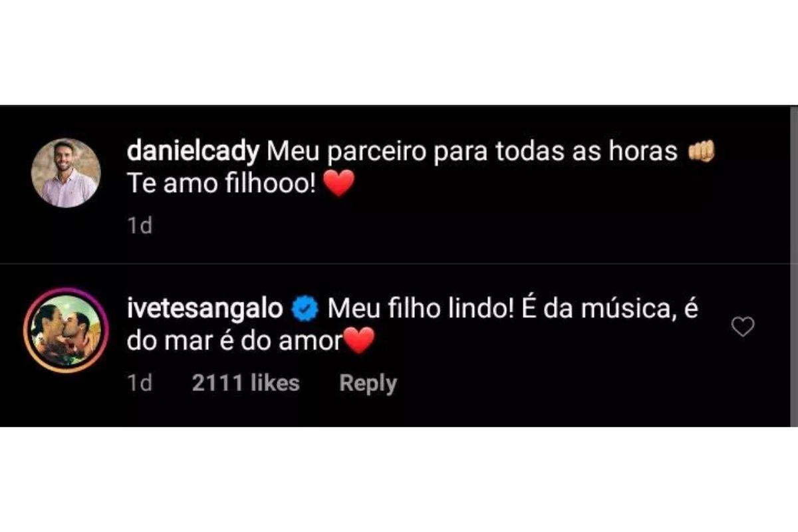Screen dimensions: 798x532
Task: Select 'Meu parceiro para todas as horas' text
Action: [472, 153]
